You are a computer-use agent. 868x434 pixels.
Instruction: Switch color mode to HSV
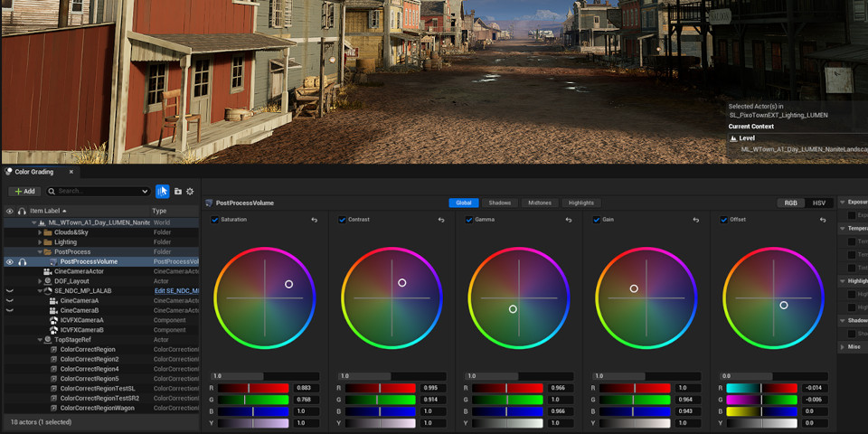point(818,203)
